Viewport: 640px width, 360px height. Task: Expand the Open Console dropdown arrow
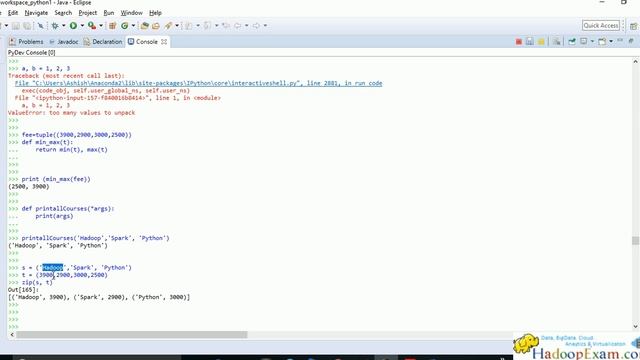point(611,41)
